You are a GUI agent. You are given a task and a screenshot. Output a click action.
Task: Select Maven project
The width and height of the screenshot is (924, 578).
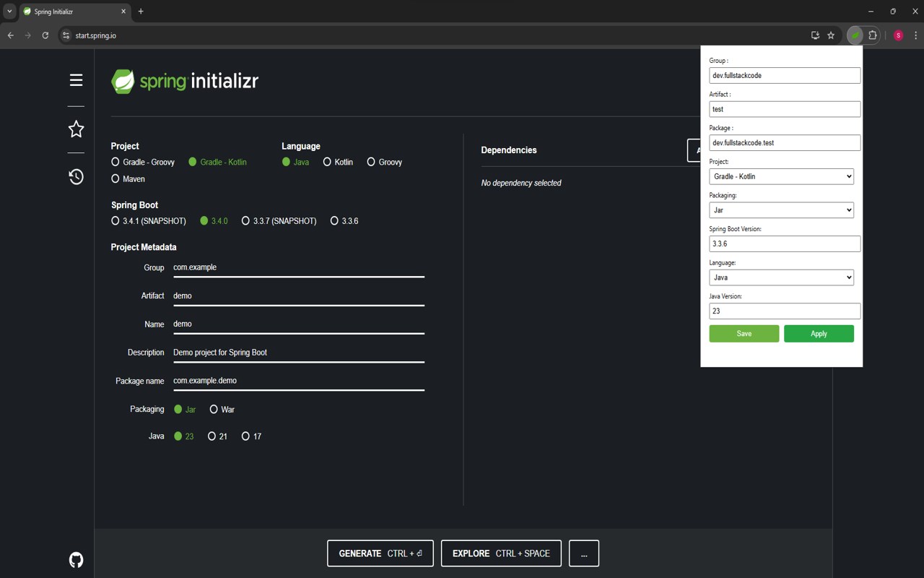pos(128,178)
